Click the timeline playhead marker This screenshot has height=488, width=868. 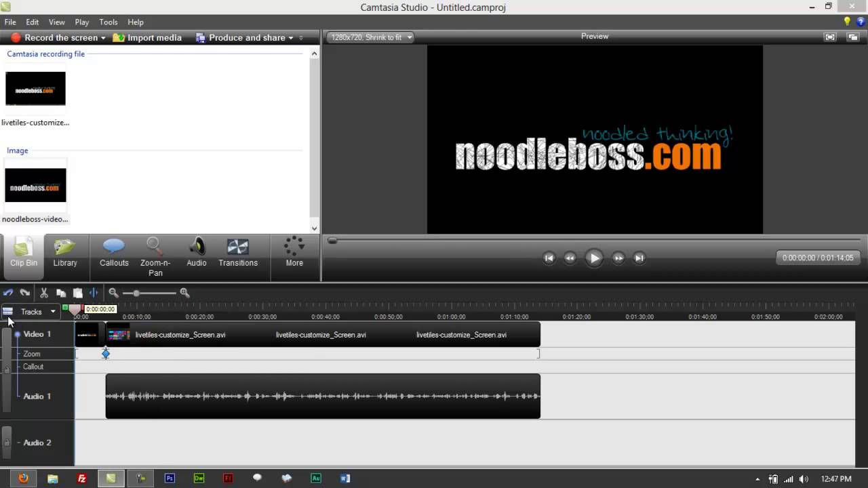(75, 310)
